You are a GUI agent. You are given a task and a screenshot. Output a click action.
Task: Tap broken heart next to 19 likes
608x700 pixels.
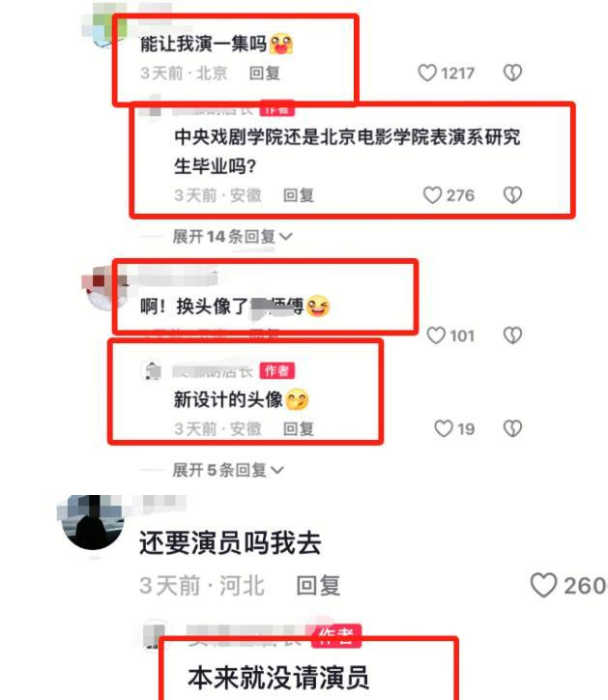(x=512, y=428)
